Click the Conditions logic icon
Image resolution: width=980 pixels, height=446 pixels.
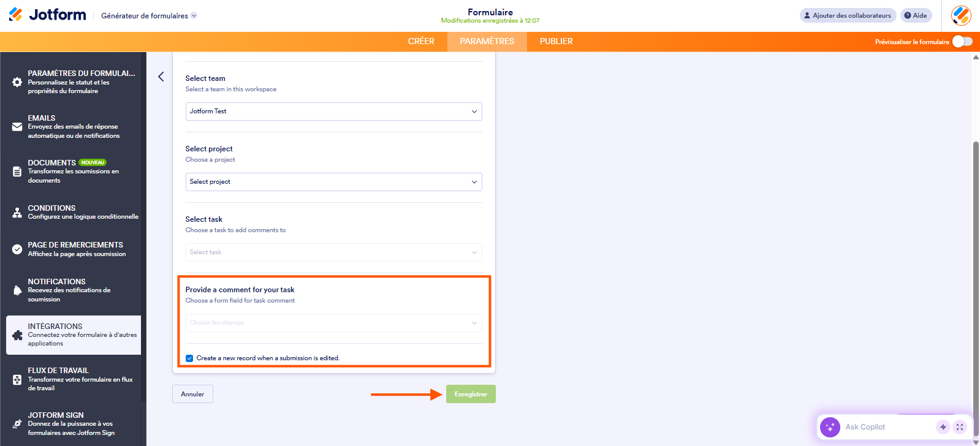coord(17,213)
